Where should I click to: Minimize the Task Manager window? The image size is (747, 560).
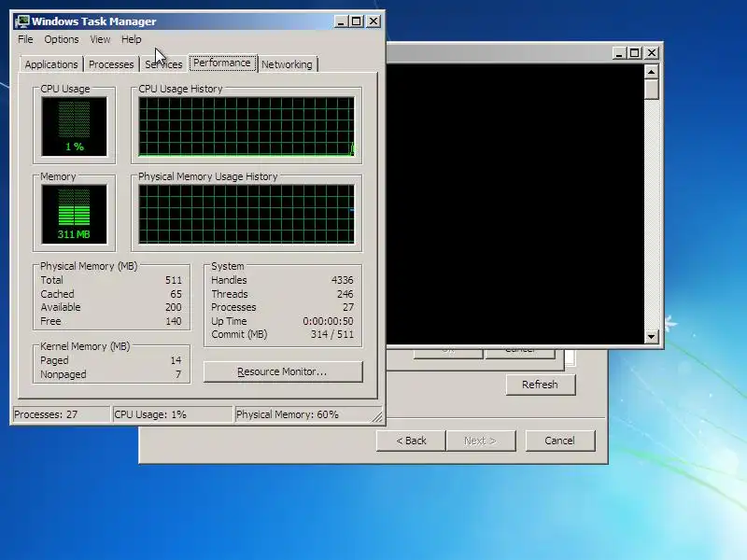coord(341,21)
